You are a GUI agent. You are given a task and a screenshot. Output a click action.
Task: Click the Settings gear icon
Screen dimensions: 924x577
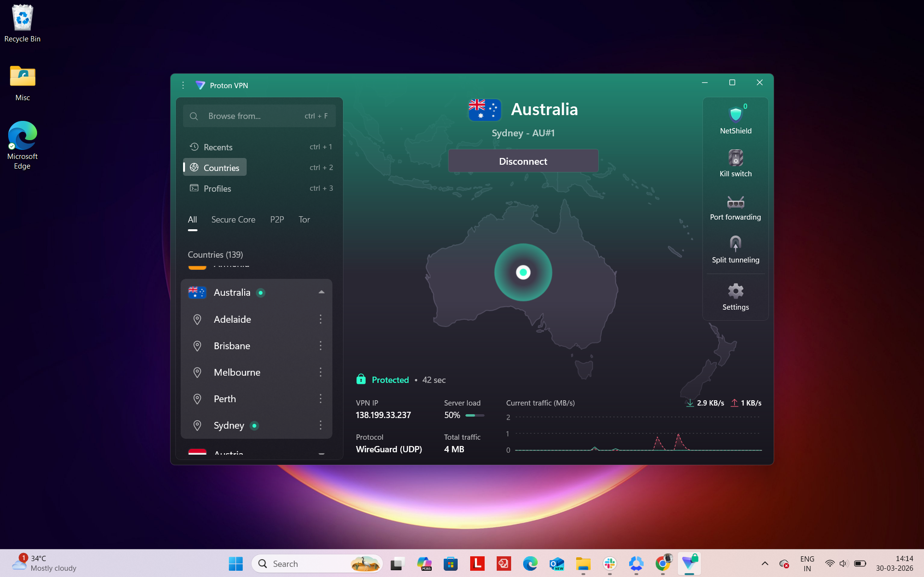coord(735,291)
